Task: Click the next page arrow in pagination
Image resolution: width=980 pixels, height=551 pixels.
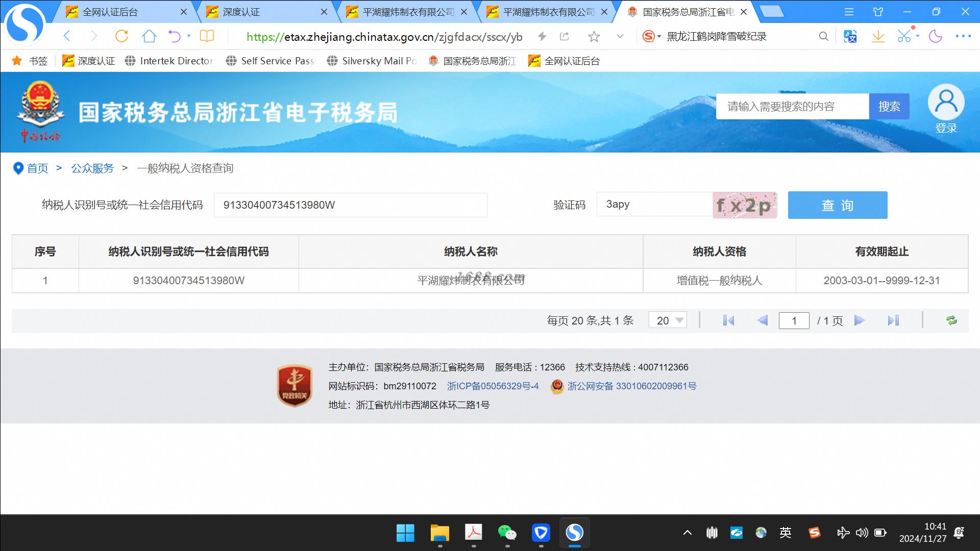Action: pyautogui.click(x=859, y=320)
